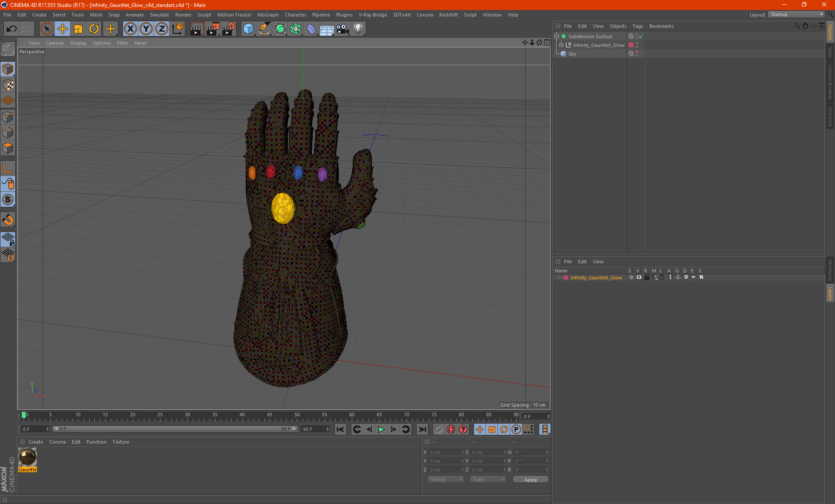Toggle the Snap S icon in sidebar
The image size is (835, 504).
8,199
